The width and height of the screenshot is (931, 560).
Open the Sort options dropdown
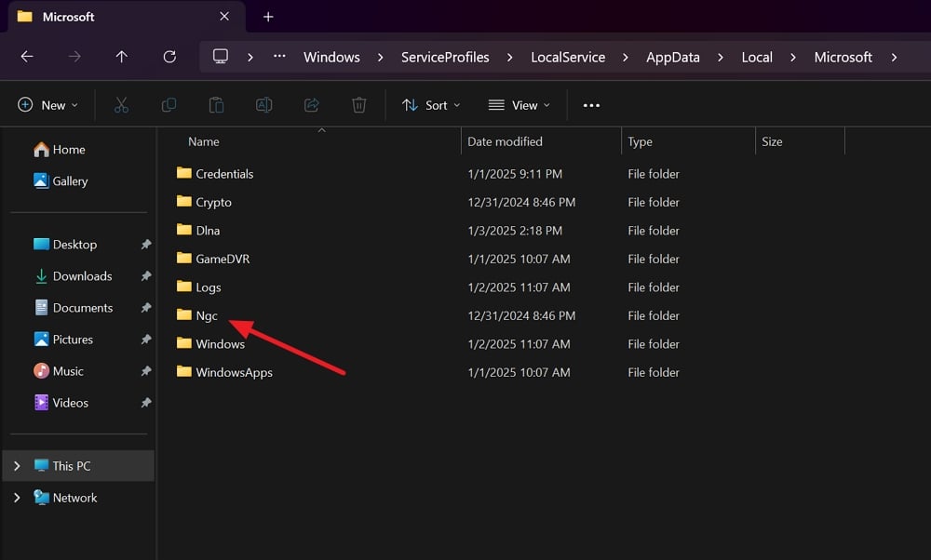click(430, 105)
